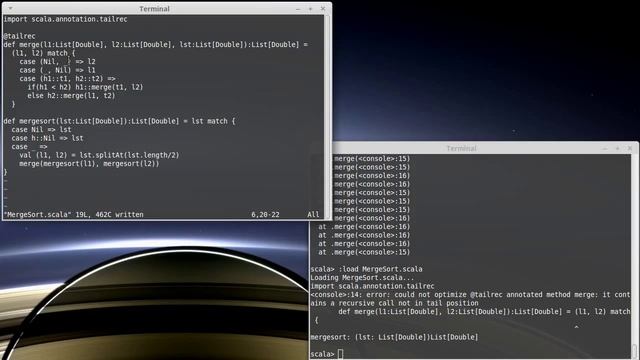Image resolution: width=640 pixels, height=360 pixels.
Task: Click the 'scala> :load MergeSort.scala' command line
Action: pos(366,269)
